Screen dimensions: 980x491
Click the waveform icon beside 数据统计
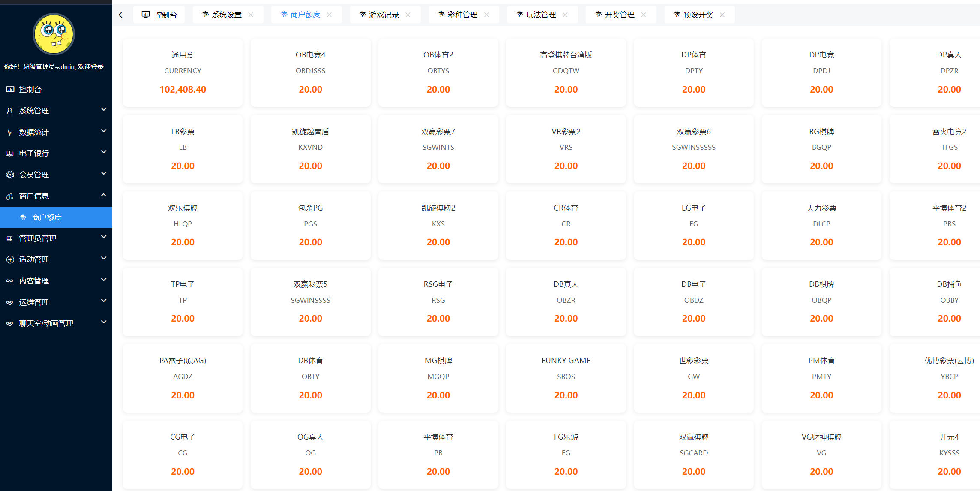tap(9, 132)
